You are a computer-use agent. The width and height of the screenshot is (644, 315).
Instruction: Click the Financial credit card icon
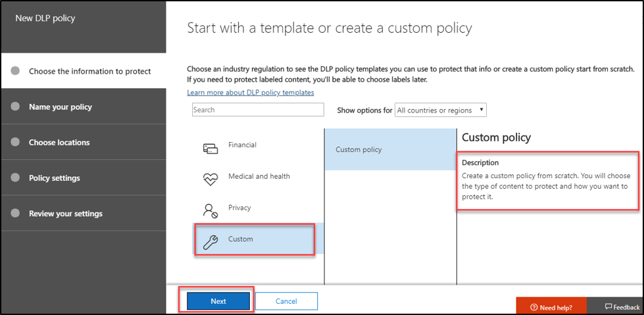210,148
